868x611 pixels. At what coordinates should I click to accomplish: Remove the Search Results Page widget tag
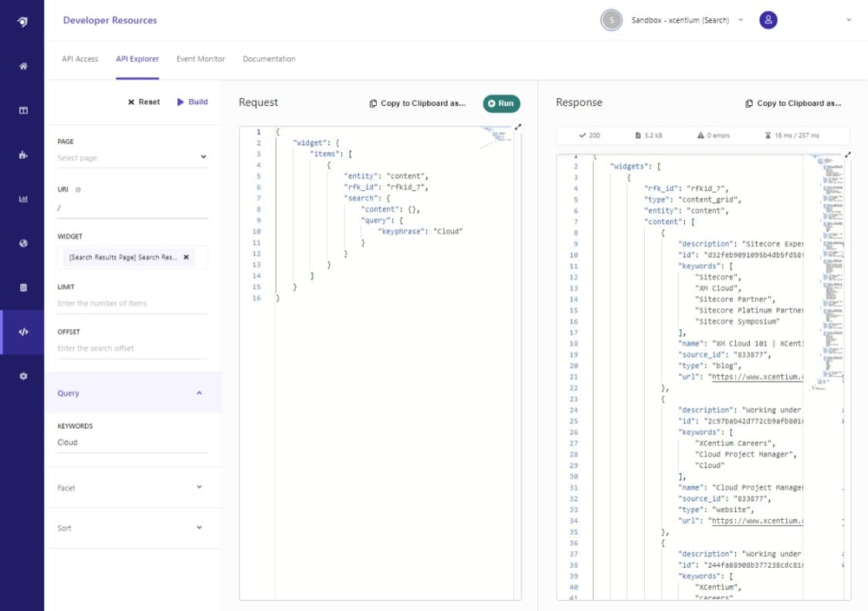(x=187, y=257)
